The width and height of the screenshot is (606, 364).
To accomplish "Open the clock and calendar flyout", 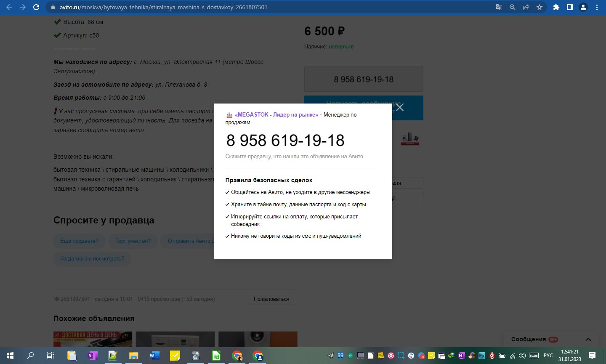I will tap(570, 356).
